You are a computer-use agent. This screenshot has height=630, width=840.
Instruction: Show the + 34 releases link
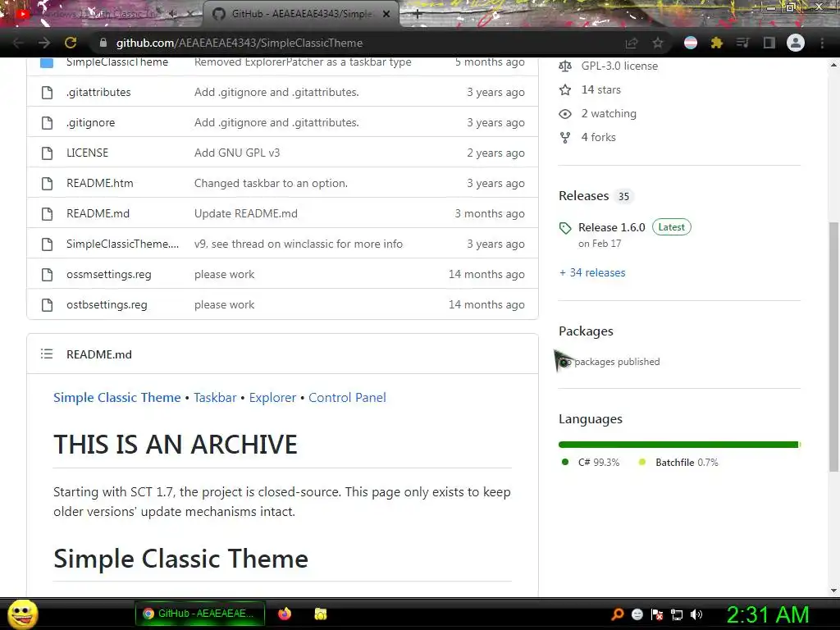[592, 272]
